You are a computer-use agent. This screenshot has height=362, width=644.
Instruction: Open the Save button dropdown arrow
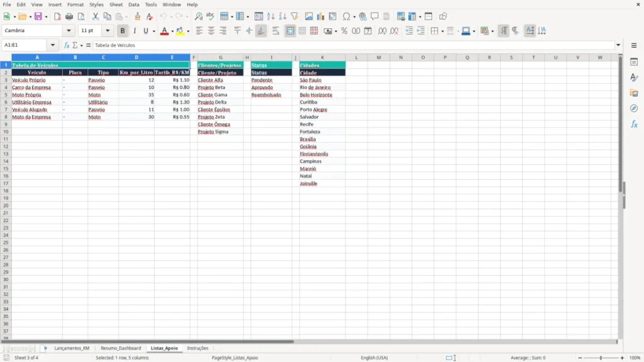tap(46, 17)
